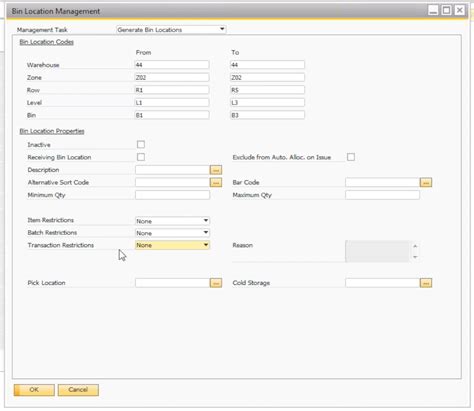Enable the Receiving Bin Location checkbox
The image size is (474, 411).
pyautogui.click(x=141, y=157)
